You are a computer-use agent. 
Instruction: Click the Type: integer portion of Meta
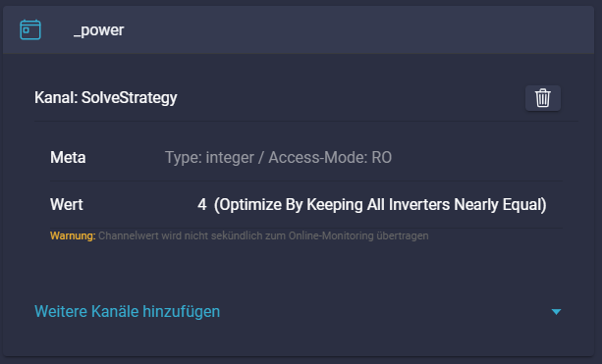pos(209,158)
